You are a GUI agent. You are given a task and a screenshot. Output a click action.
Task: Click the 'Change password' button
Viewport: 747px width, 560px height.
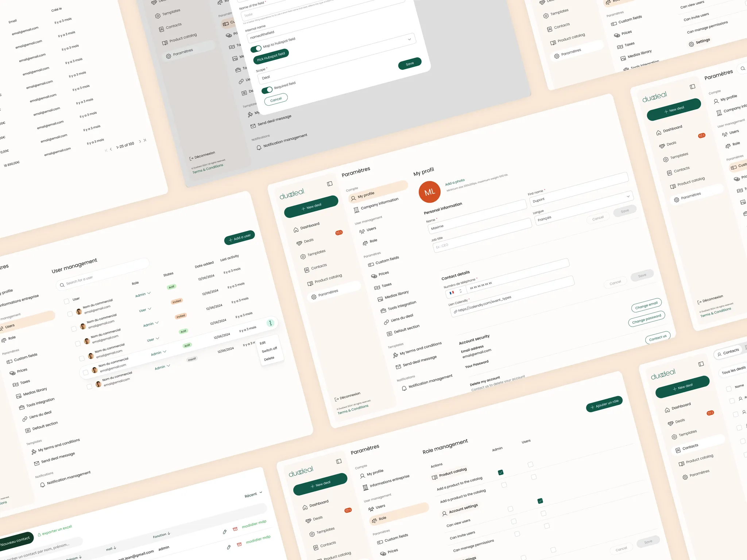click(647, 319)
